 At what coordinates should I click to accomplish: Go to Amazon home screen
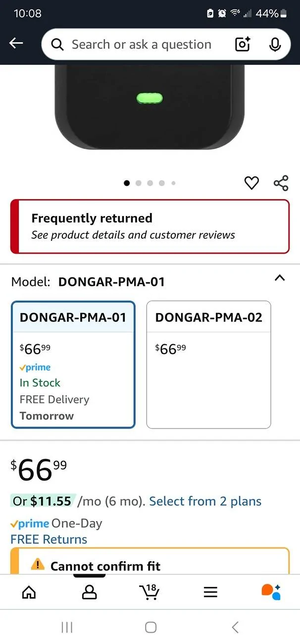pyautogui.click(x=29, y=592)
